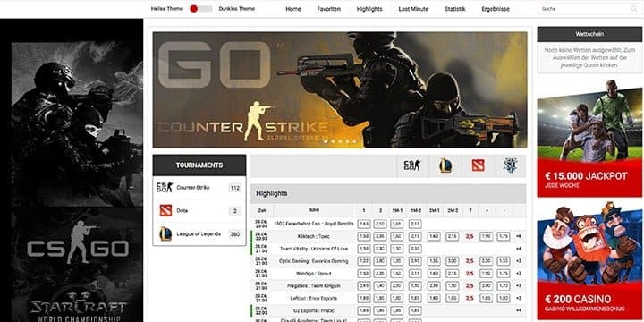
Task: Open the Last Minute menu item
Action: pos(413,9)
